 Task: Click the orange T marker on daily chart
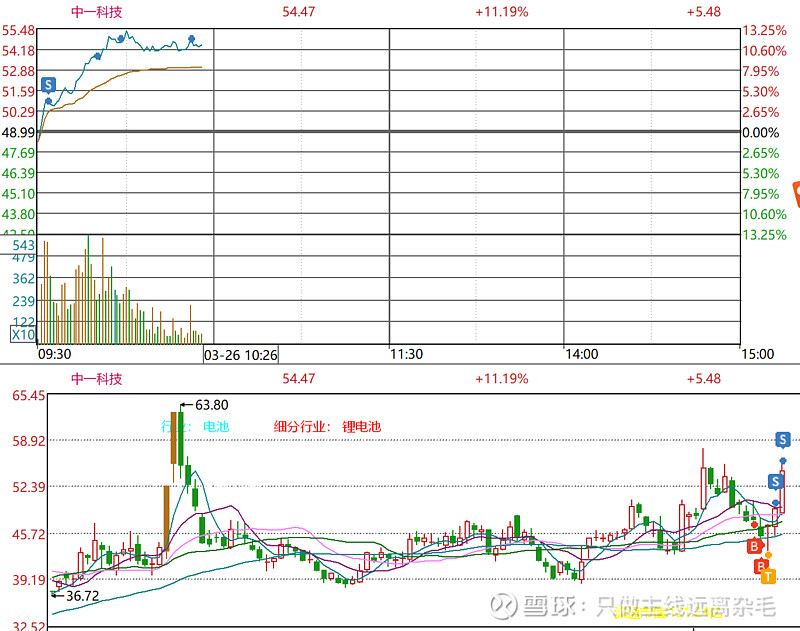click(768, 577)
